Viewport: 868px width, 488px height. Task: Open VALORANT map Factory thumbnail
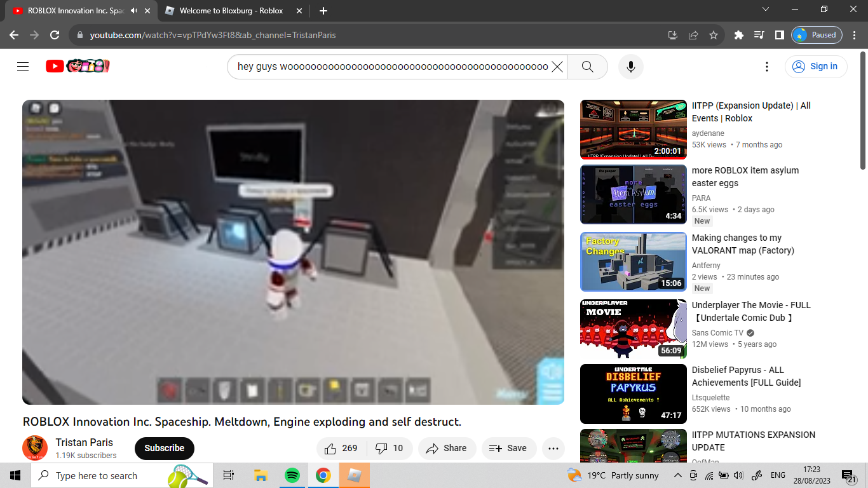pyautogui.click(x=634, y=262)
